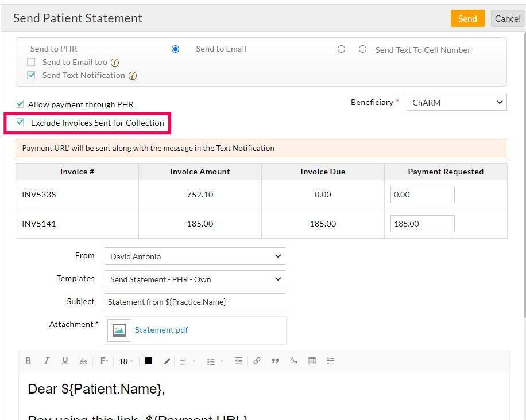The image size is (526, 420).
Task: Apply strikethrough formatting
Action: [x=83, y=361]
